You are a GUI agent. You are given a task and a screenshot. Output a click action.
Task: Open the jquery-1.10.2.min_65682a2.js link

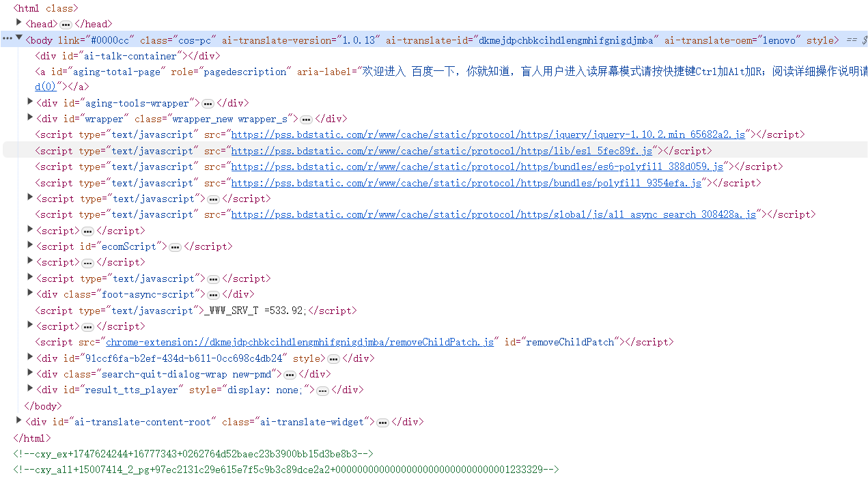coord(488,134)
